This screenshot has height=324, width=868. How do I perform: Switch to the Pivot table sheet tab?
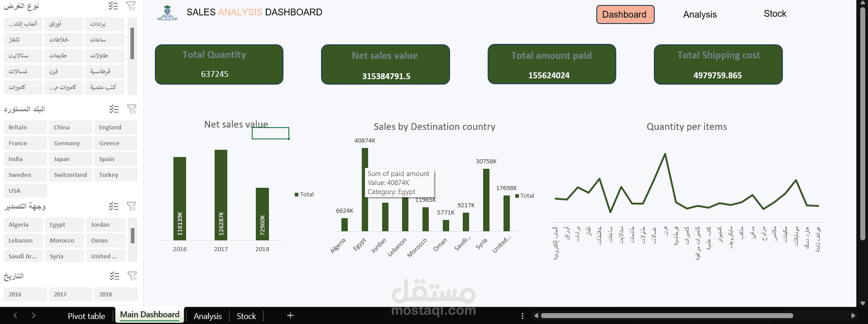click(x=86, y=316)
